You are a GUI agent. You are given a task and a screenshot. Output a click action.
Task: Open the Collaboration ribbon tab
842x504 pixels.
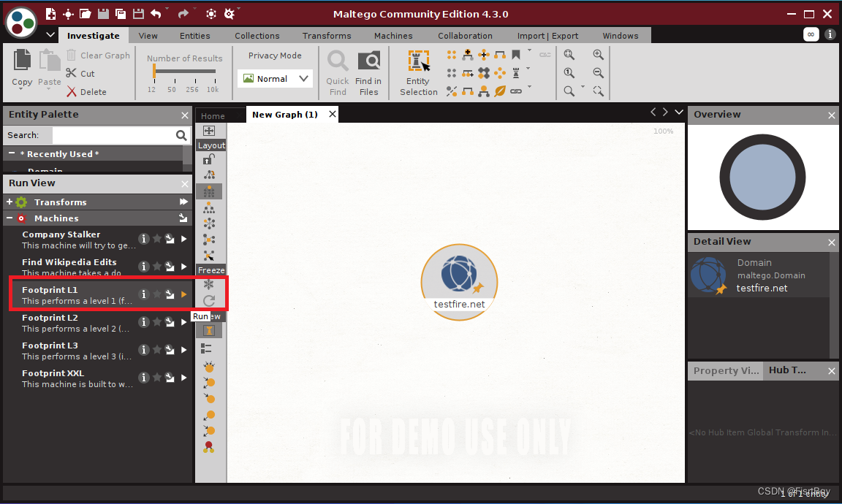[x=465, y=35]
